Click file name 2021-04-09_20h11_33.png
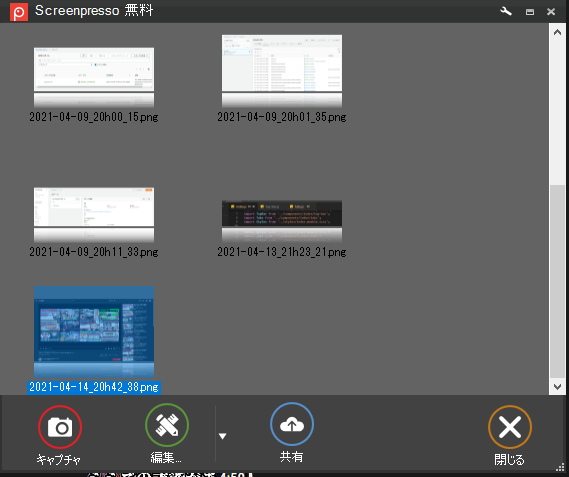 [x=94, y=252]
